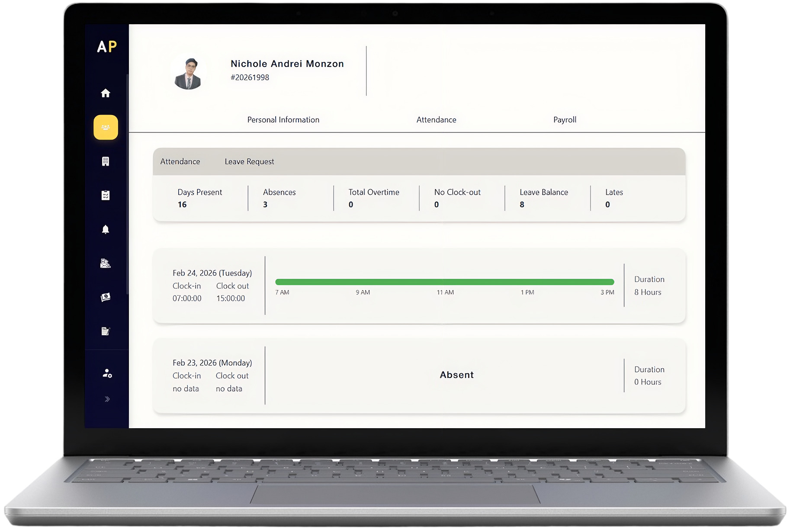790x532 pixels.
Task: Open the document with pen icon
Action: (x=106, y=331)
